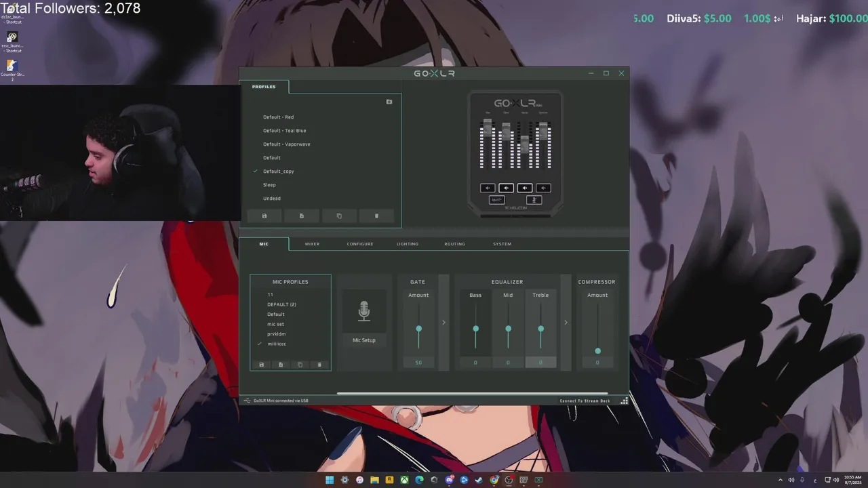Select the Profiles tab header

pyautogui.click(x=264, y=87)
